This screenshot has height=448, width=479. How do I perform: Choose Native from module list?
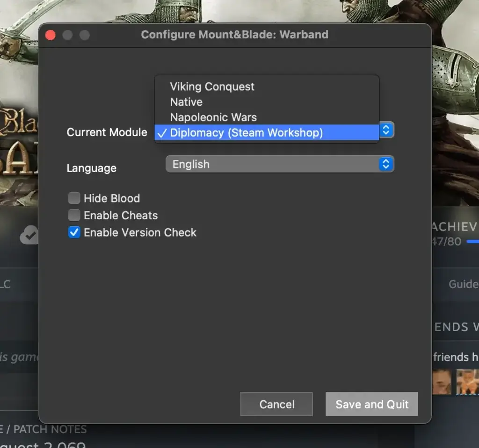coord(267,102)
